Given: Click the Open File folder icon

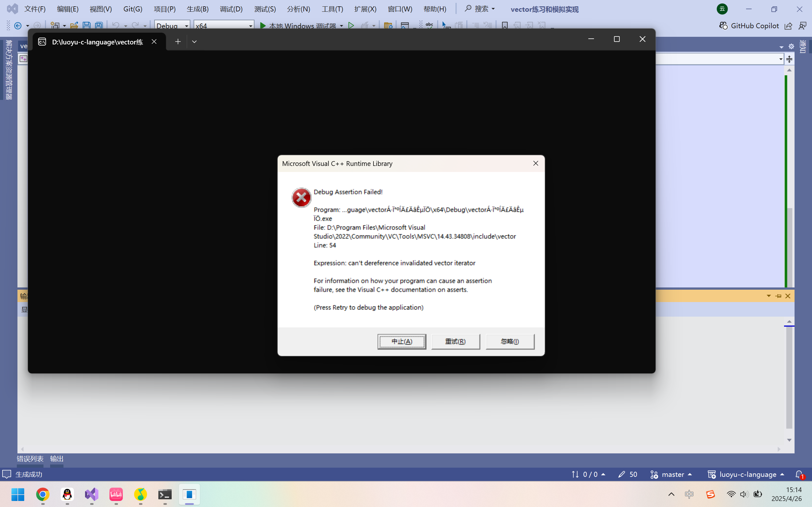Looking at the screenshot, I should pos(74,25).
